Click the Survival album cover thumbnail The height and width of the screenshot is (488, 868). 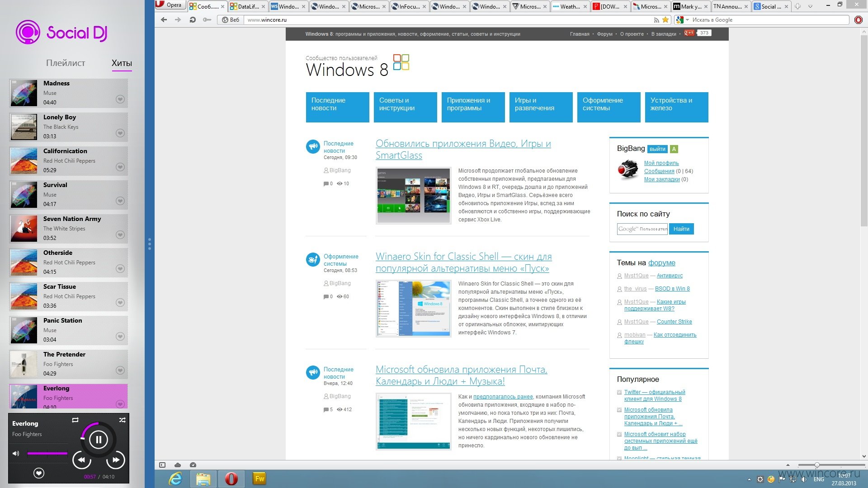(x=24, y=195)
